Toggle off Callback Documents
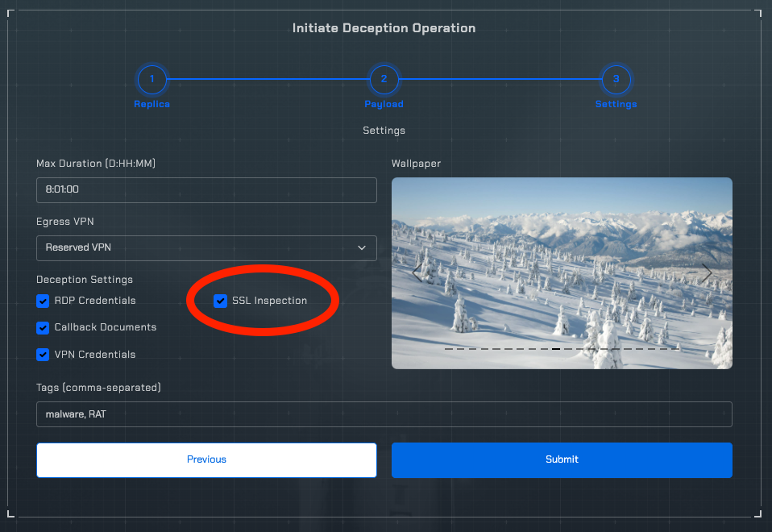Screen dimensions: 772x532 pos(43,328)
